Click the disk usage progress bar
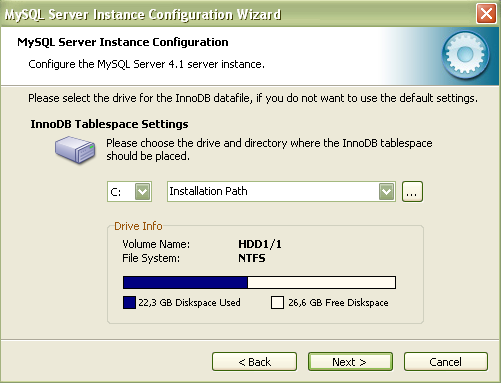Image resolution: width=501 pixels, height=383 pixels. click(259, 282)
